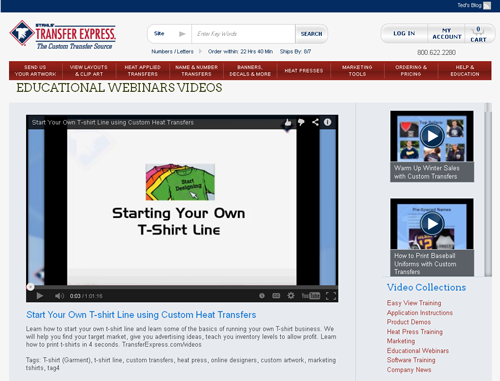Click the Transfer Express logo

coord(63,36)
